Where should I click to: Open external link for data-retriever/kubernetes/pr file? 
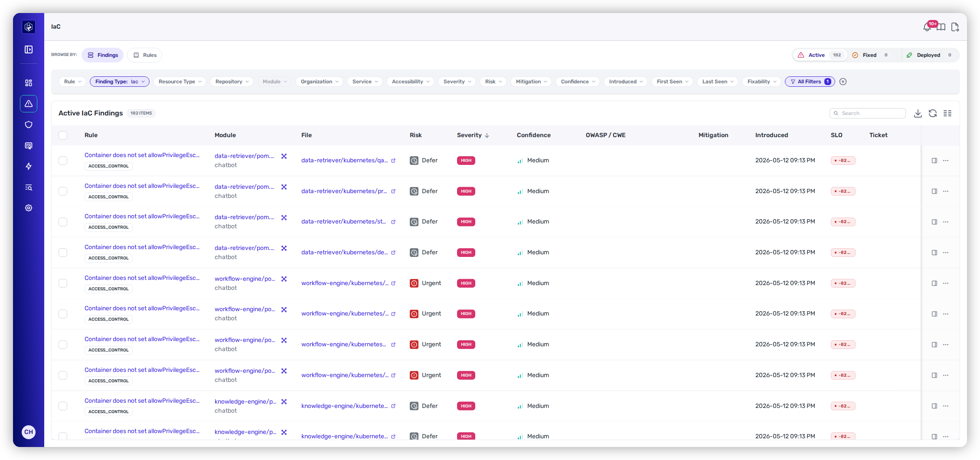click(393, 191)
